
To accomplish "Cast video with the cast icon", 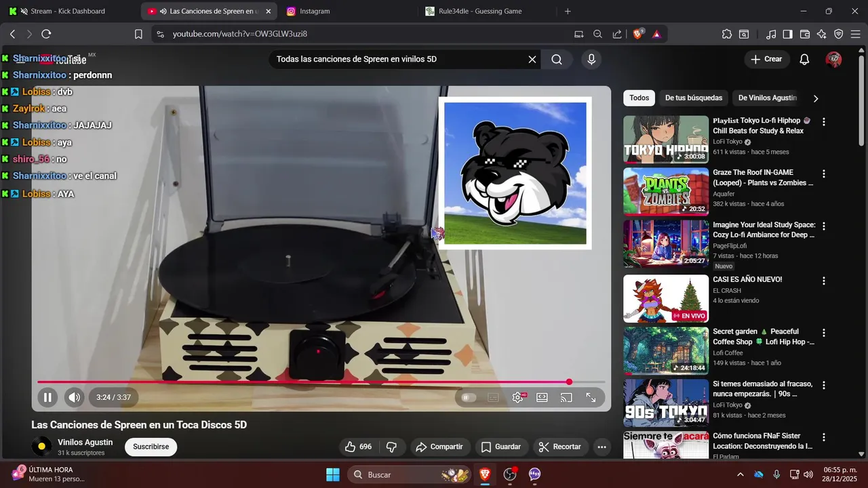I will click(566, 398).
